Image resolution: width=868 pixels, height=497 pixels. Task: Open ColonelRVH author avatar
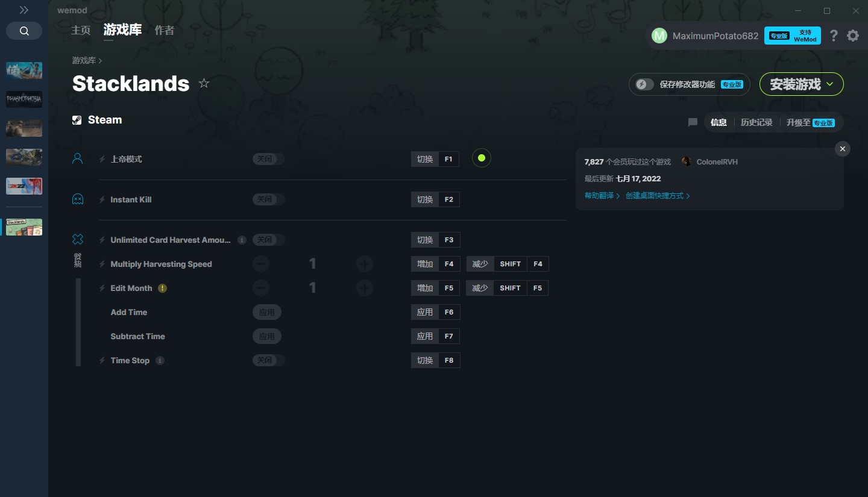tap(686, 161)
